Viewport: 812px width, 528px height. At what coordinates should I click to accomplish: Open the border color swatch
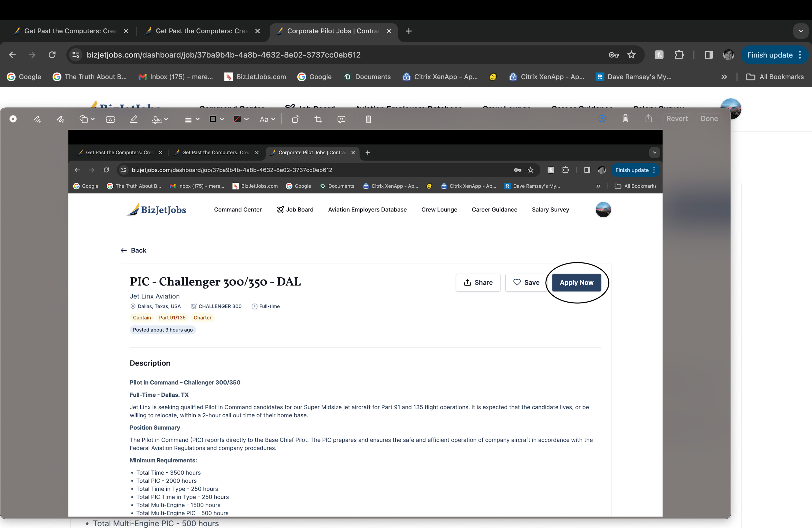tap(217, 119)
